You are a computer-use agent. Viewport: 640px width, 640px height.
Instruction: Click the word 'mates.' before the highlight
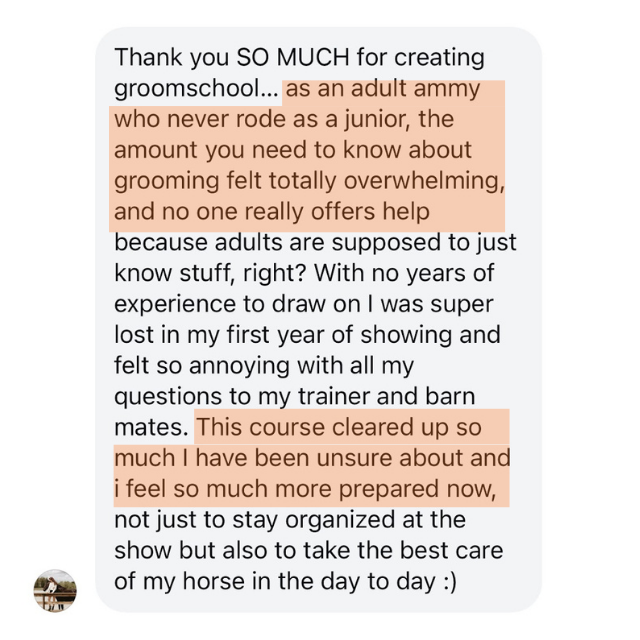click(x=151, y=427)
